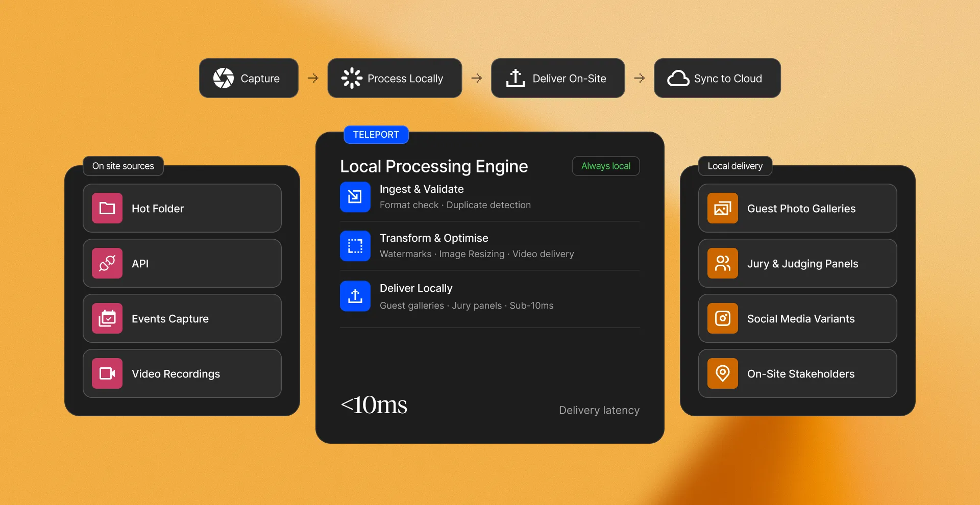Click 'Watermarks · Image Resizing · Video delivery' text
The height and width of the screenshot is (505, 980).
click(x=477, y=254)
